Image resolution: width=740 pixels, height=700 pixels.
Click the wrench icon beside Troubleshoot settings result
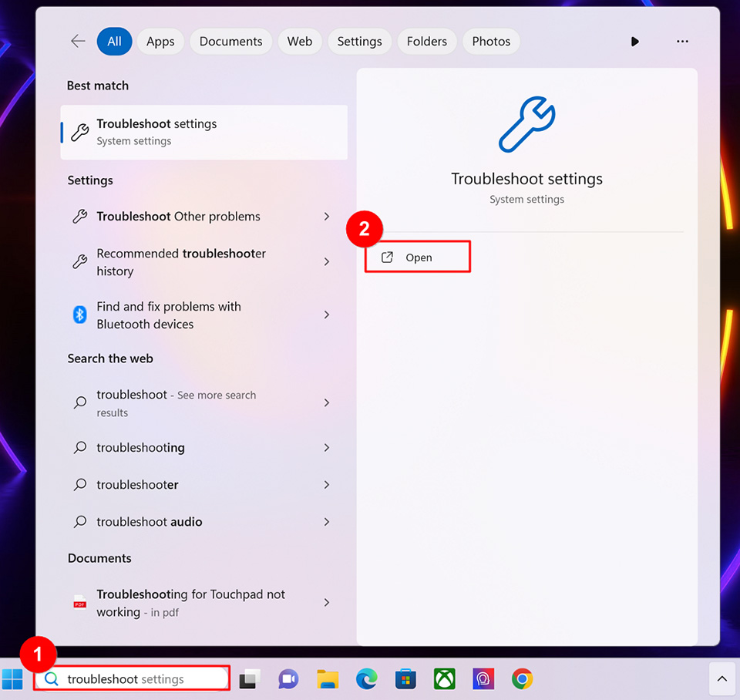79,132
